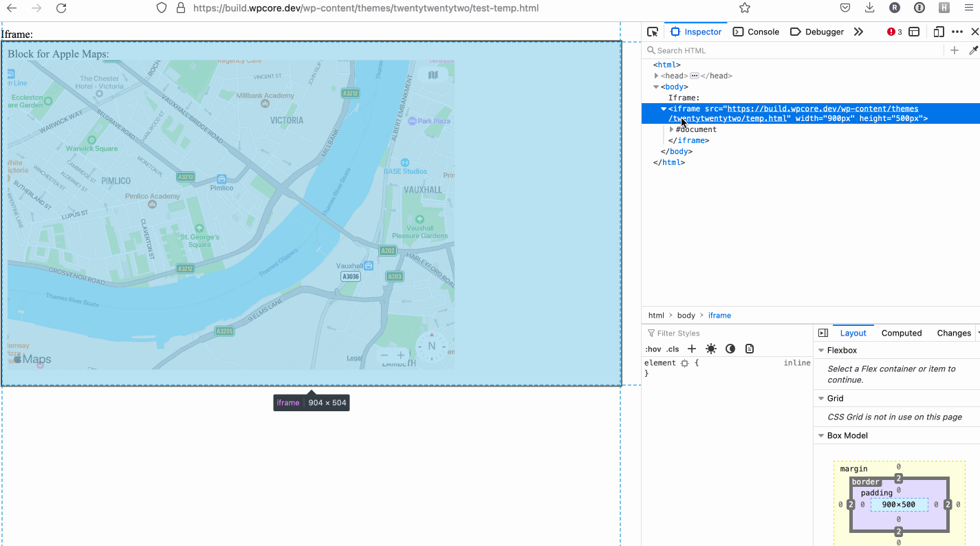This screenshot has height=546, width=980.
Task: Toggle .cls class editor panel
Action: coord(672,349)
